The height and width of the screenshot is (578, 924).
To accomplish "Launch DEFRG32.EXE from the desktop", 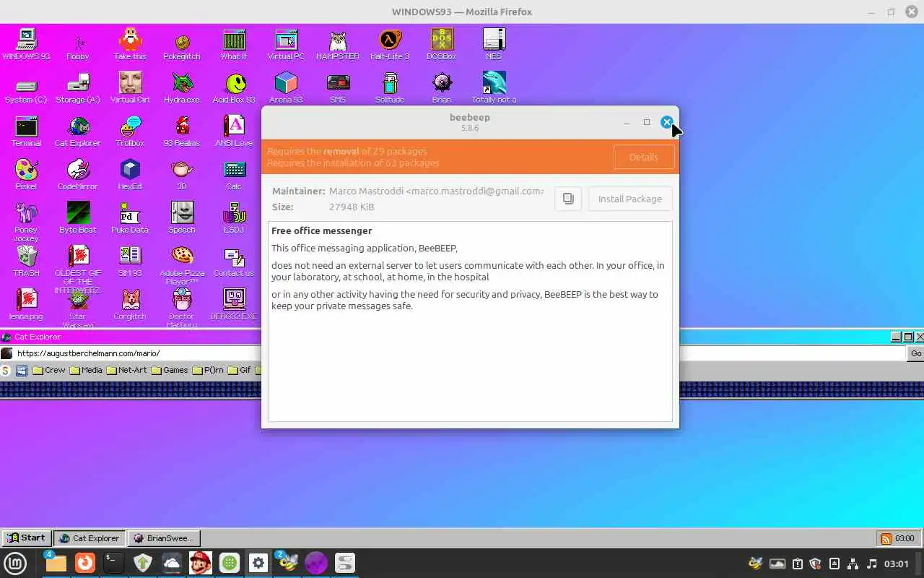I will click(234, 304).
